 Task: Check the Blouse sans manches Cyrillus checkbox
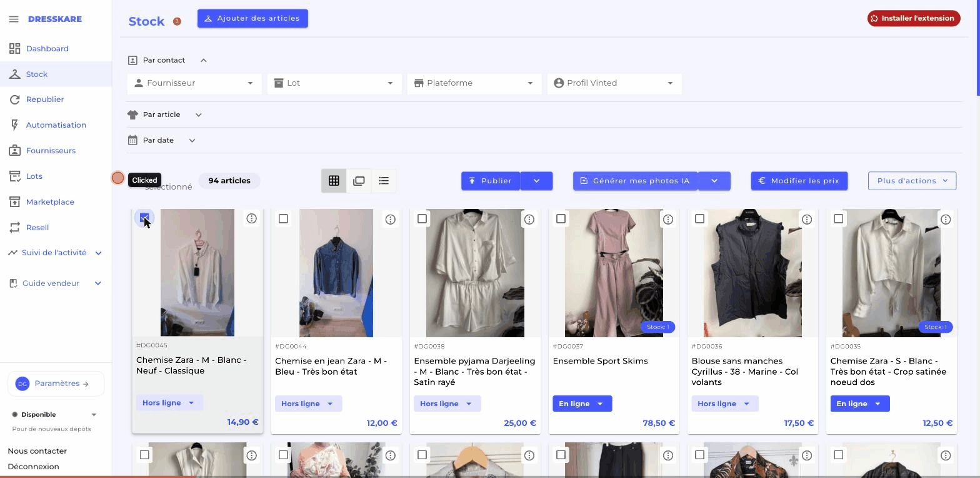[699, 219]
